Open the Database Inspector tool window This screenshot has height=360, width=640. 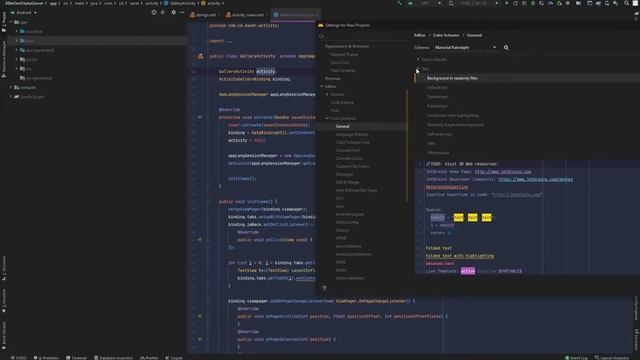point(113,358)
